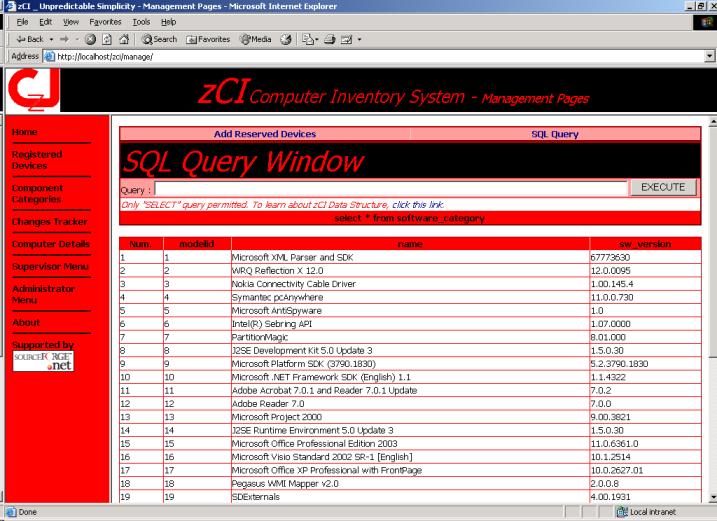
Task: Click the 'Num.' column header
Action: click(140, 244)
